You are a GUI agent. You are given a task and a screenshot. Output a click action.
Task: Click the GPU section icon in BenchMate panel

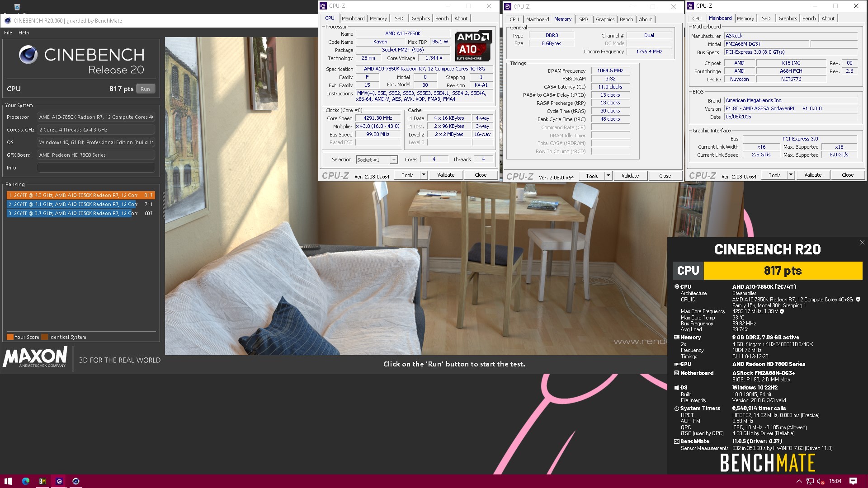click(x=677, y=364)
